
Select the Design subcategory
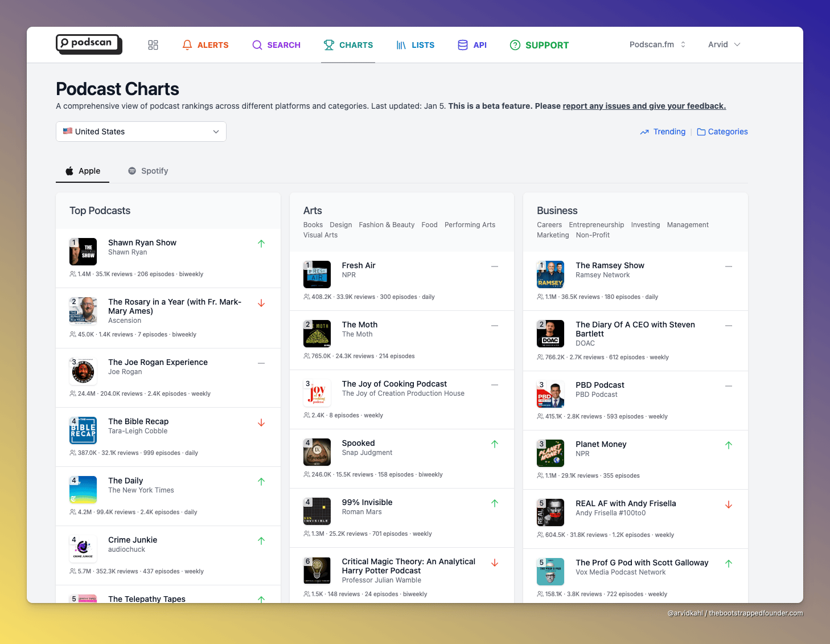click(341, 225)
